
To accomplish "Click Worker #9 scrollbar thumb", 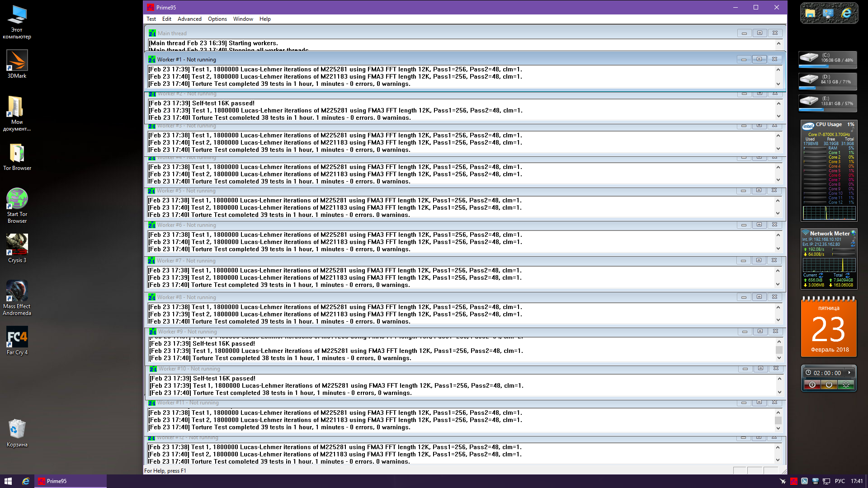I will tap(779, 350).
